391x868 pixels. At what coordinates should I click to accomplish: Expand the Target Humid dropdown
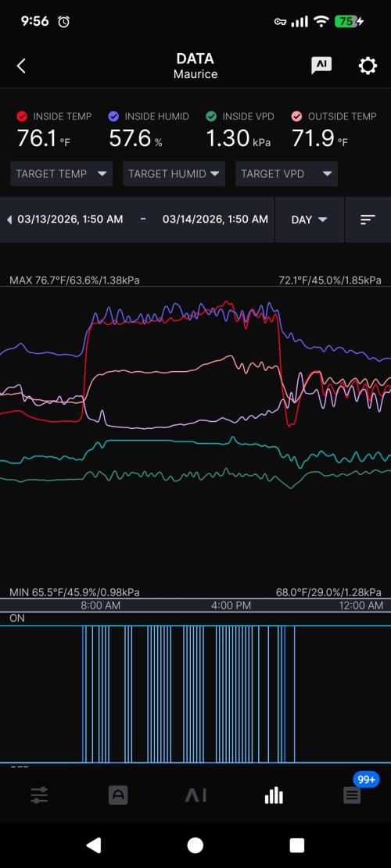tap(174, 173)
